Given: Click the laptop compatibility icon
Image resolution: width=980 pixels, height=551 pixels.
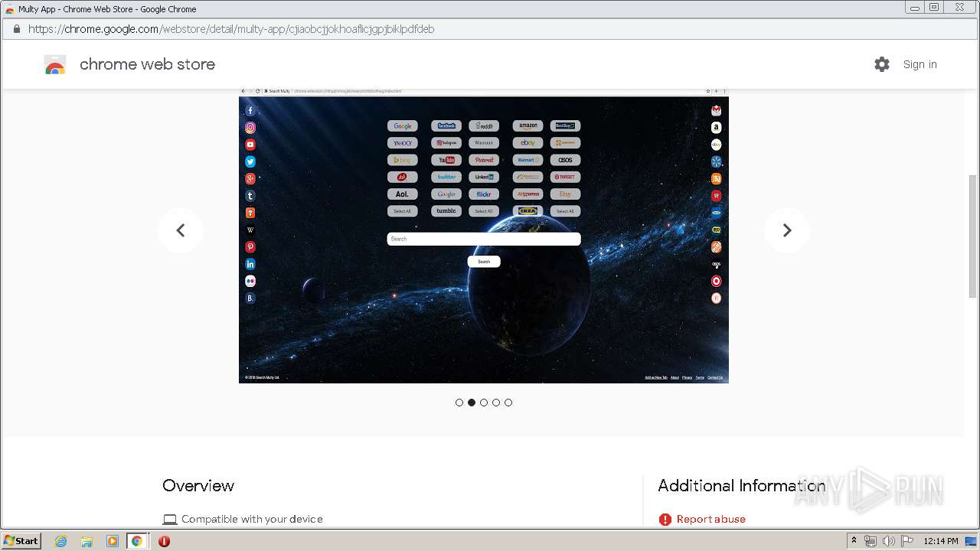Looking at the screenshot, I should coord(170,520).
